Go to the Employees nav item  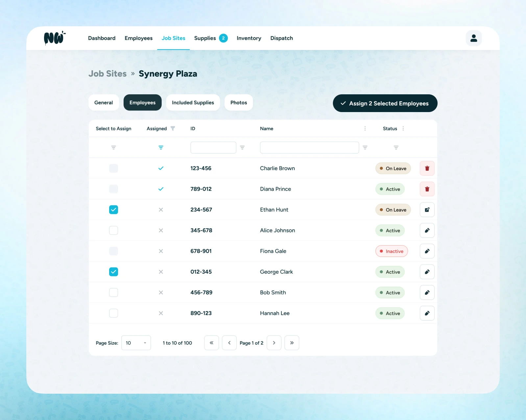(138, 38)
